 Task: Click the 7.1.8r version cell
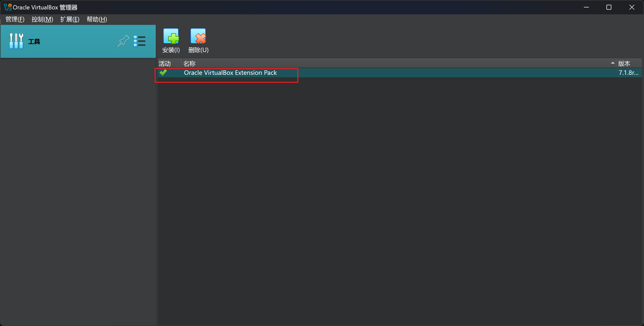(628, 73)
